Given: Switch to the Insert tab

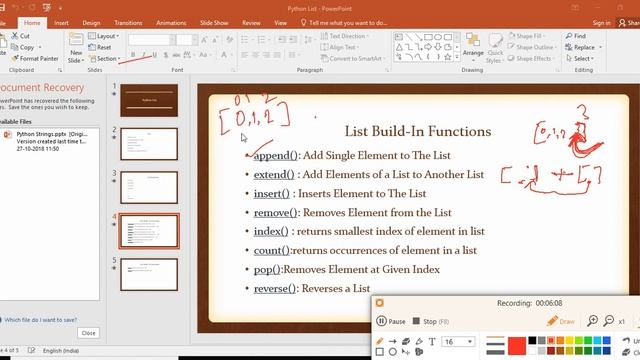Looking at the screenshot, I should pyautogui.click(x=61, y=23).
